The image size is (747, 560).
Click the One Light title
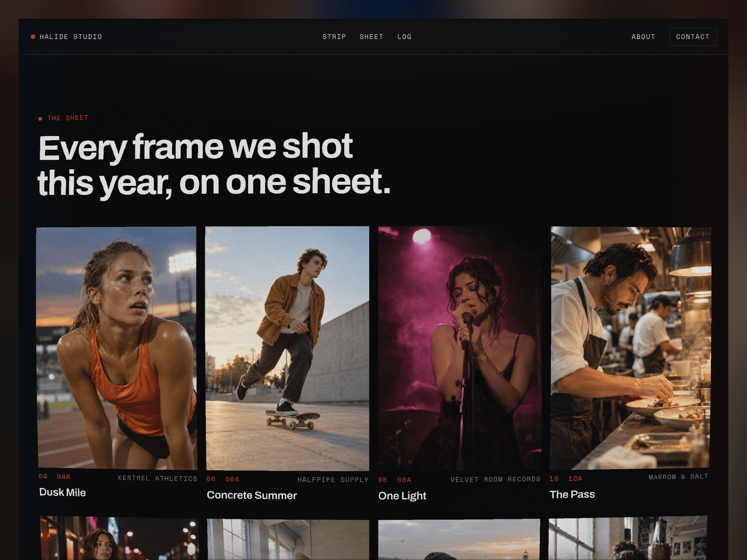[402, 496]
